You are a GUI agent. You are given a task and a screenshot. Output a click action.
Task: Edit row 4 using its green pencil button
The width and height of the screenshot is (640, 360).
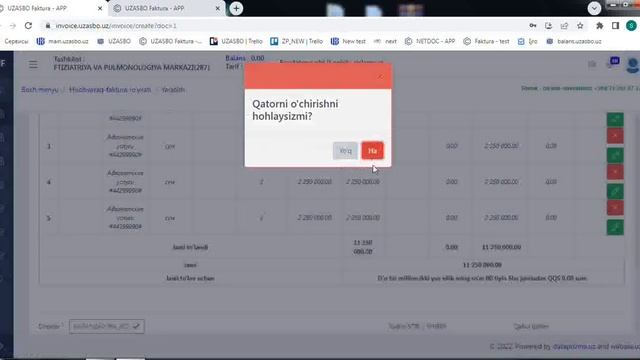615,191
